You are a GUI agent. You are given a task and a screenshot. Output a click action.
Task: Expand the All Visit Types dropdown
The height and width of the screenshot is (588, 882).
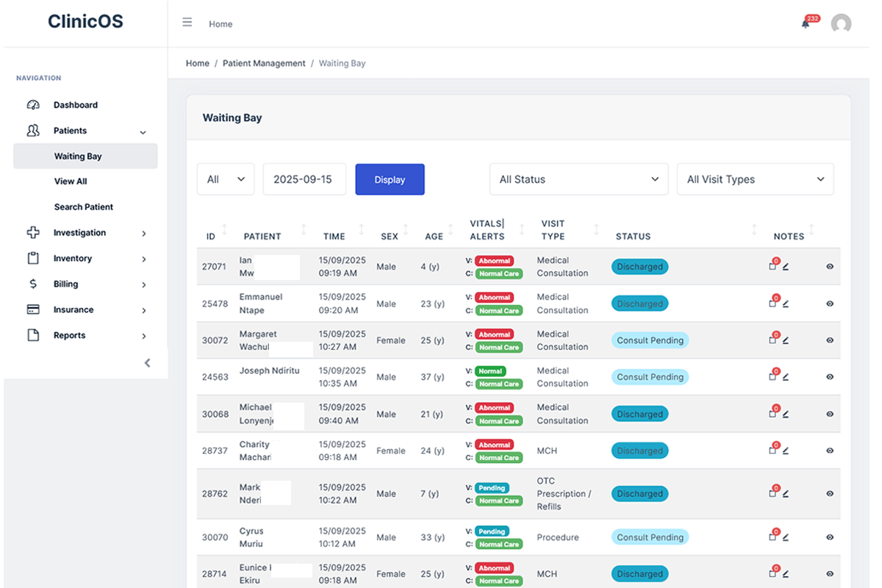tap(755, 179)
